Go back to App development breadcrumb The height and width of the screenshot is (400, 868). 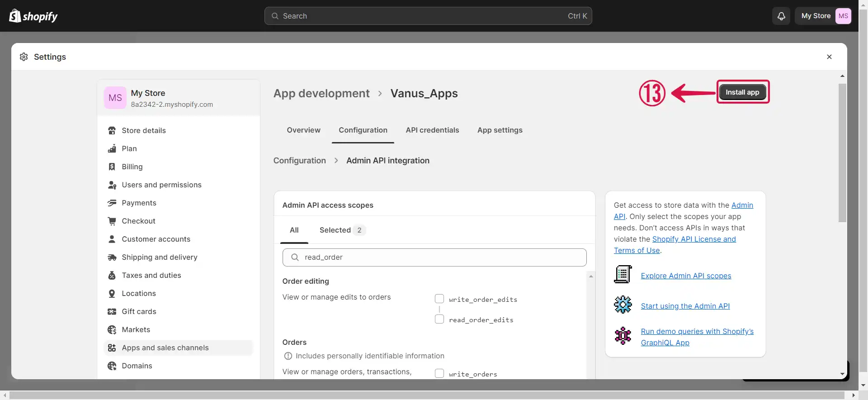tap(321, 93)
